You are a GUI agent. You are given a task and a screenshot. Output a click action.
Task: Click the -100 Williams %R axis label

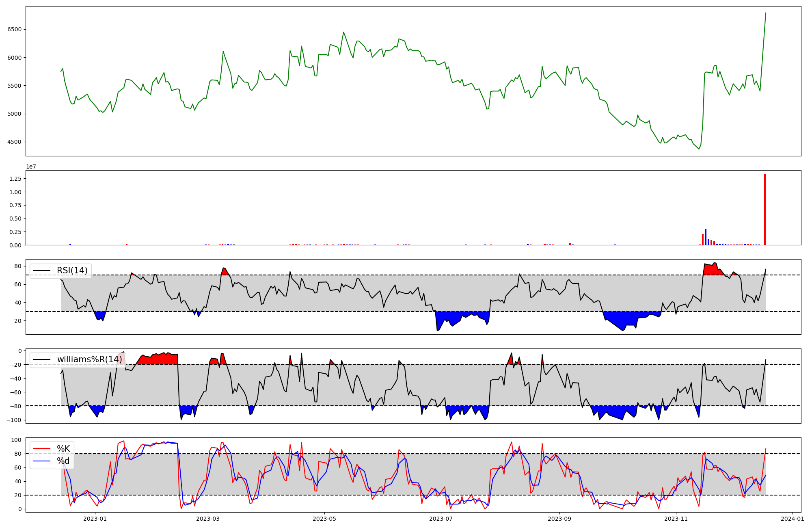(13, 420)
